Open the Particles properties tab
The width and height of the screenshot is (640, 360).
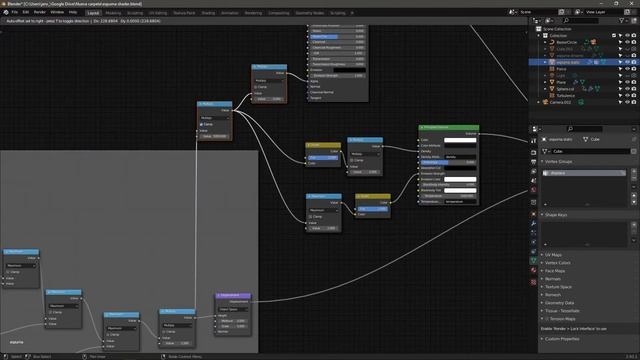coord(533,233)
